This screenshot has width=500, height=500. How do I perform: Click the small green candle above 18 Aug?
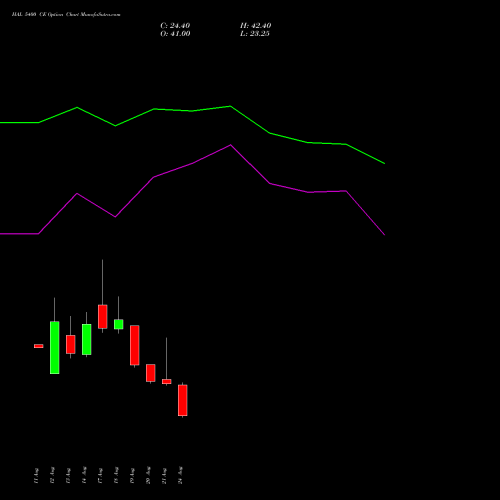[119, 324]
